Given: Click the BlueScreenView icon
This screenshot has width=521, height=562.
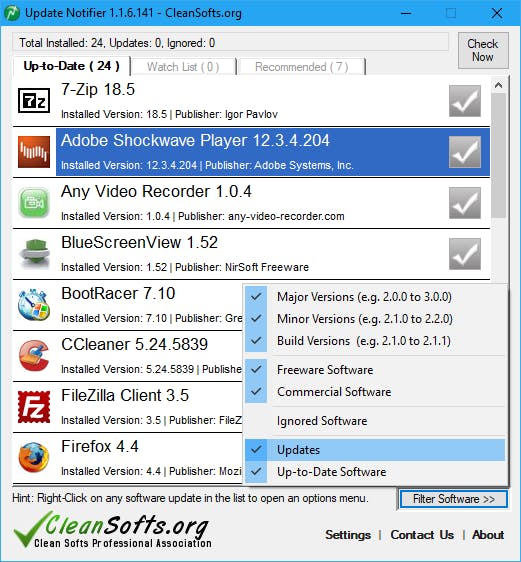Looking at the screenshot, I should pyautogui.click(x=34, y=254).
